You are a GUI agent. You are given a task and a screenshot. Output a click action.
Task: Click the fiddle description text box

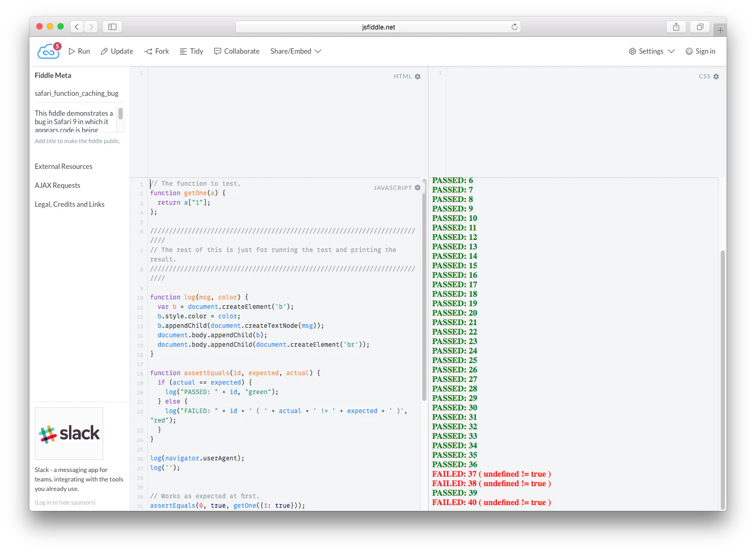pos(76,120)
